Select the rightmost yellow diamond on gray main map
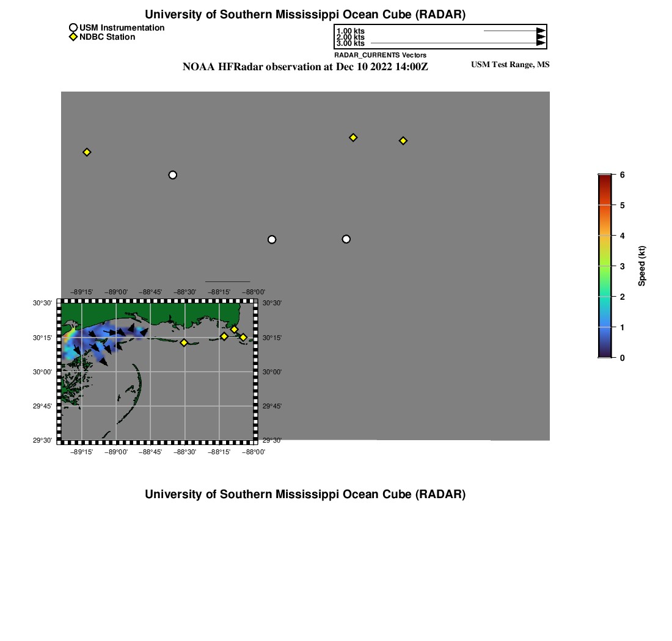This screenshot has height=641, width=672. 403,141
